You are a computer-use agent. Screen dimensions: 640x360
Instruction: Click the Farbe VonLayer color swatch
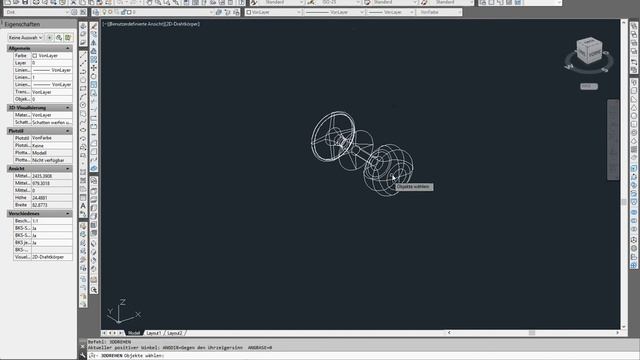pyautogui.click(x=35, y=56)
